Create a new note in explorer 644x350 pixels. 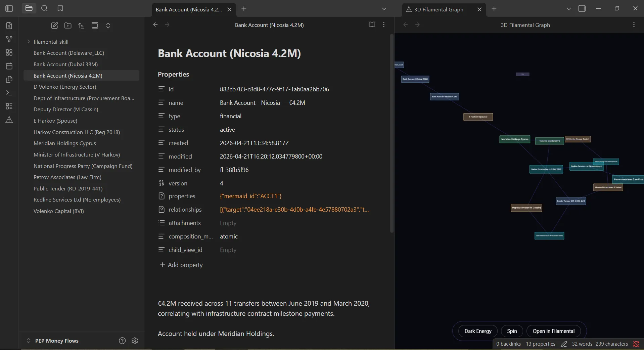(54, 26)
